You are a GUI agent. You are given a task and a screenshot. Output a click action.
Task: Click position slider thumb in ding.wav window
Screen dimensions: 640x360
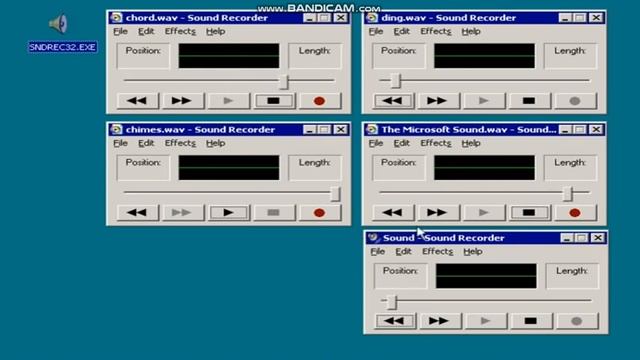tap(396, 81)
